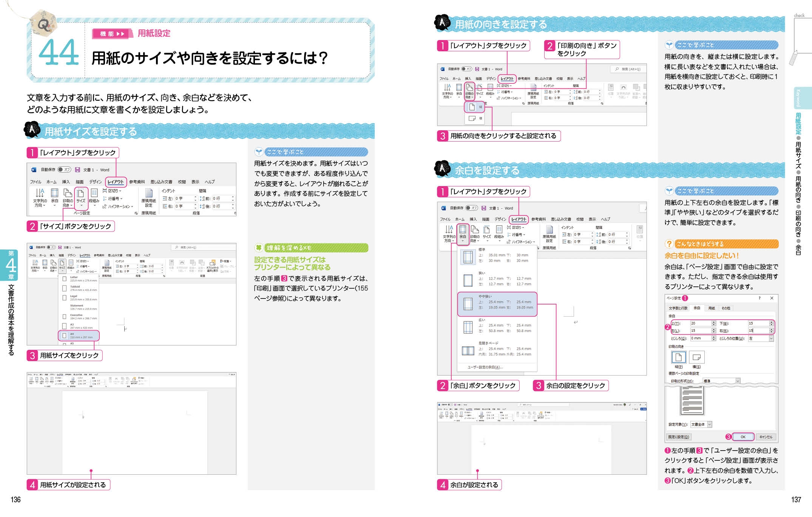The width and height of the screenshot is (812, 517).
Task: Toggle 自動保存 switch in the 用紙サイズ step 1 screenshot
Action: point(65,170)
